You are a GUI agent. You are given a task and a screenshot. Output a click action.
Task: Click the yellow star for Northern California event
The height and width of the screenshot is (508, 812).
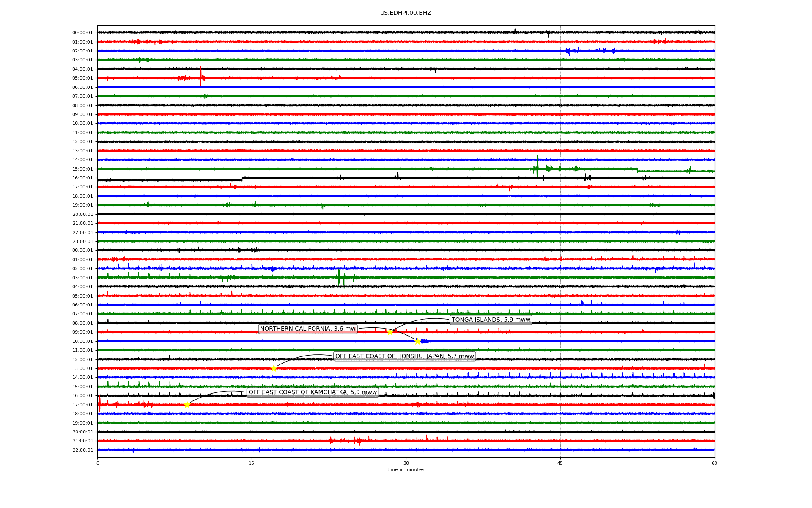coord(417,342)
